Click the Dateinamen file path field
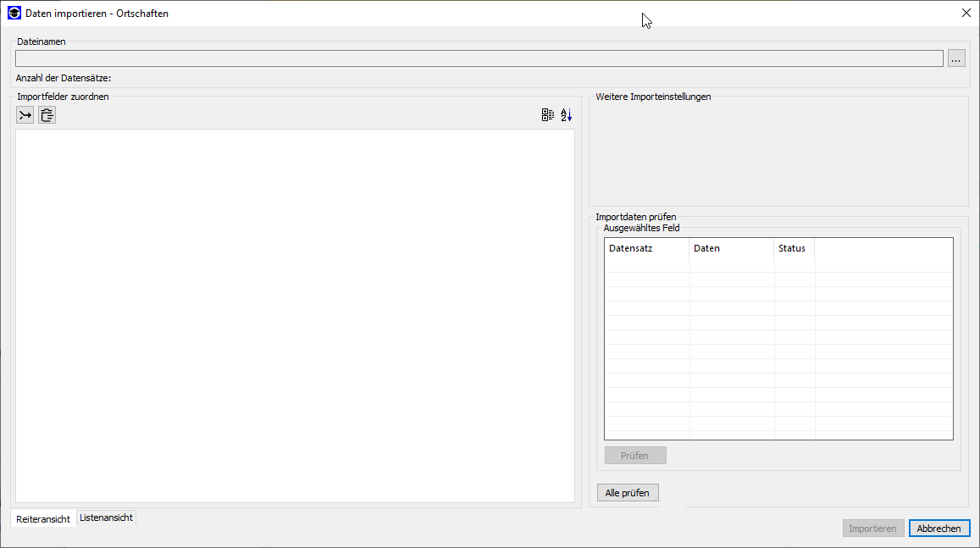This screenshot has height=548, width=980. tap(479, 58)
